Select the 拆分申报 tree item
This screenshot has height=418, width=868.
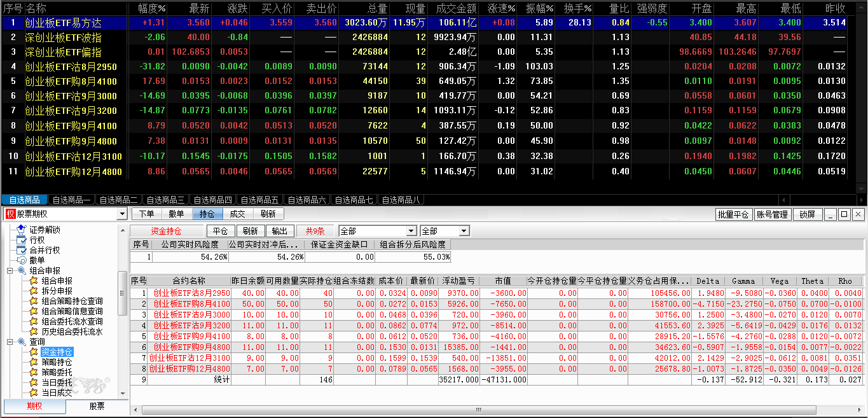click(x=57, y=291)
